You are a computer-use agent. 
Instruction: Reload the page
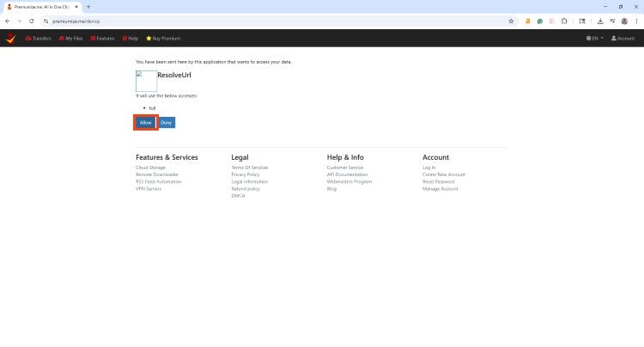(31, 21)
